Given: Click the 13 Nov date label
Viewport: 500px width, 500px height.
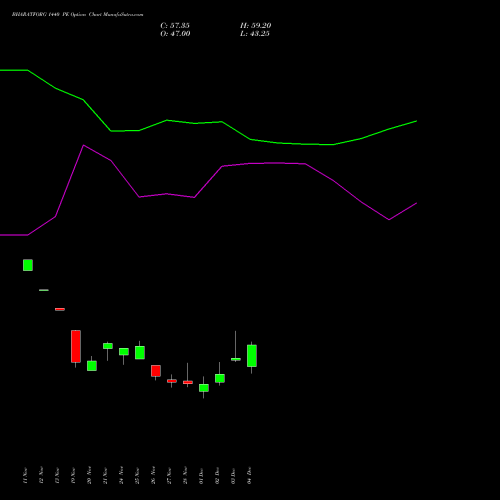Looking at the screenshot, I should pyautogui.click(x=57, y=475).
